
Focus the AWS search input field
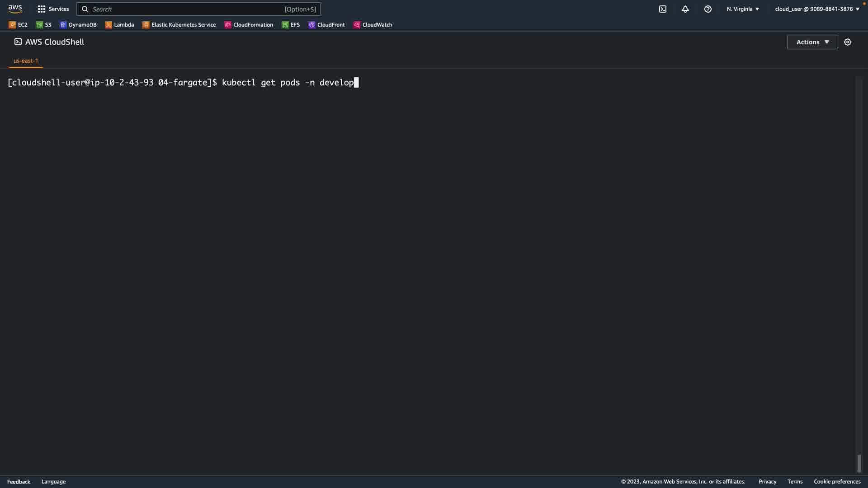(185, 9)
